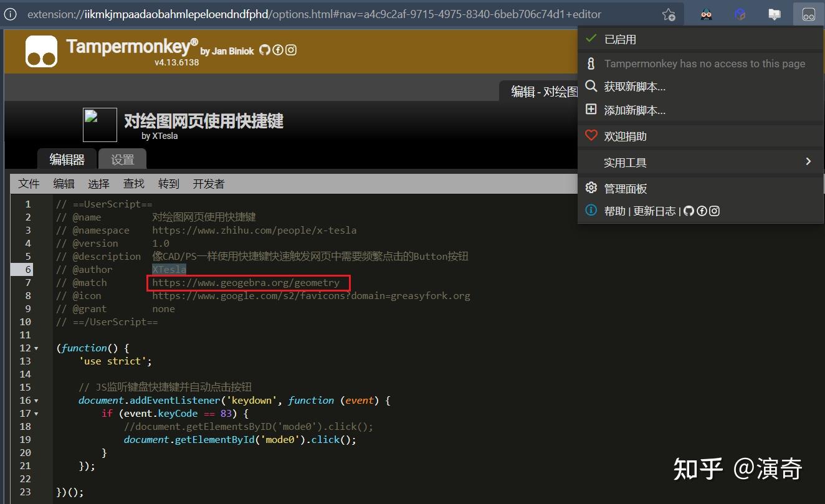This screenshot has height=504, width=825.
Task: Click the Tampermonkey logo in the page header
Action: [41, 51]
